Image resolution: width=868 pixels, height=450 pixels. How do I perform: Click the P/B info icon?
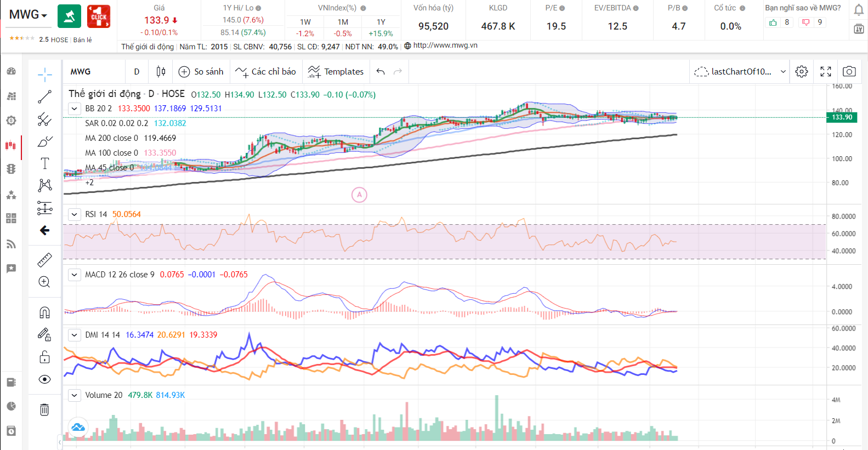coord(685,8)
